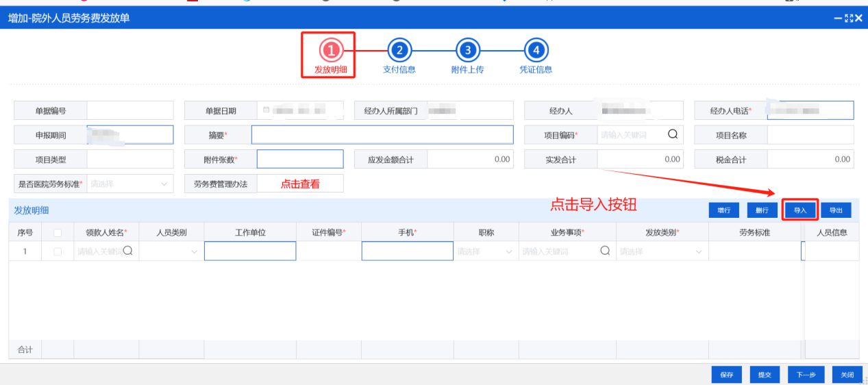The image size is (868, 385).
Task: Click search icon in 业务事项 cell
Action: (x=605, y=251)
